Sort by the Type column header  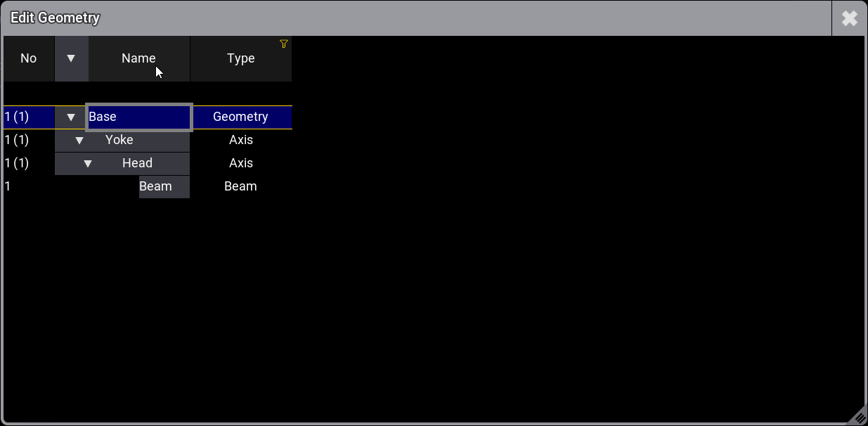click(x=241, y=58)
